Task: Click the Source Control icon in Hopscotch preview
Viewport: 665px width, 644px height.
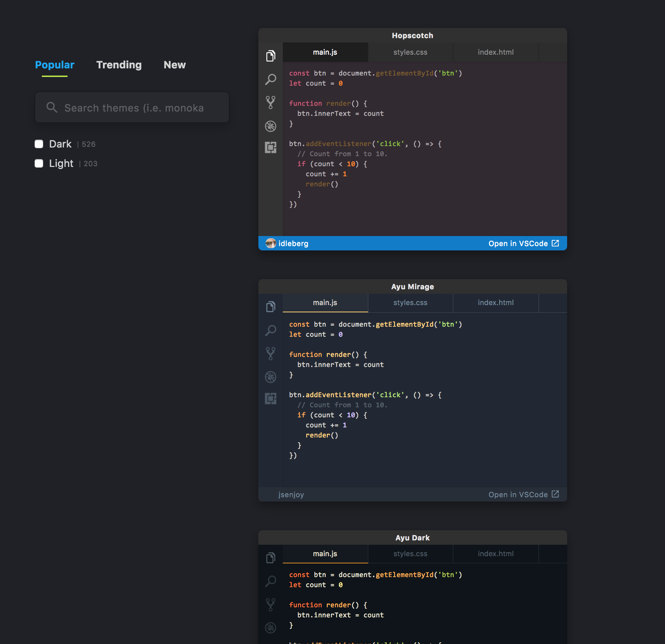Action: 271,103
